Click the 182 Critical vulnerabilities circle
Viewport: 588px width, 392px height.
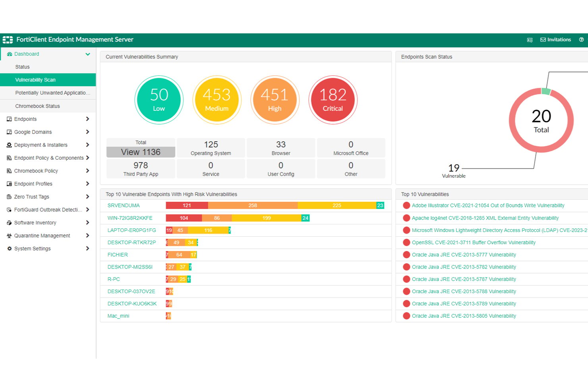333,100
